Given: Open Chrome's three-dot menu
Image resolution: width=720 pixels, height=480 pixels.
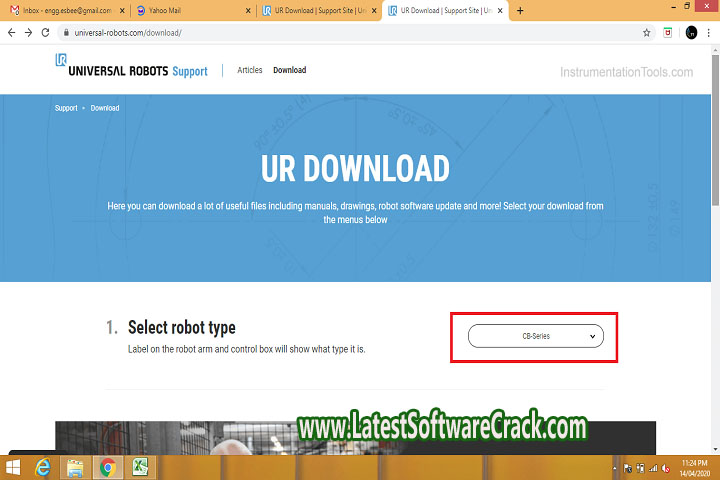Looking at the screenshot, I should pos(709,33).
